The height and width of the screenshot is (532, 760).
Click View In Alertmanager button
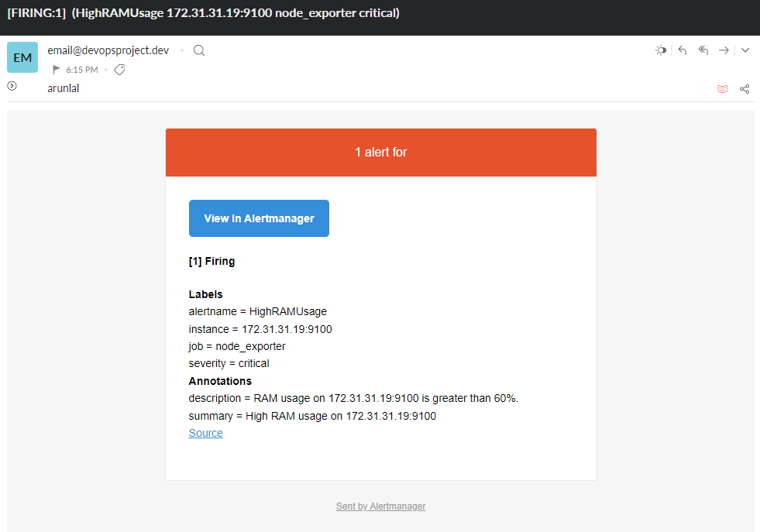[x=259, y=218]
